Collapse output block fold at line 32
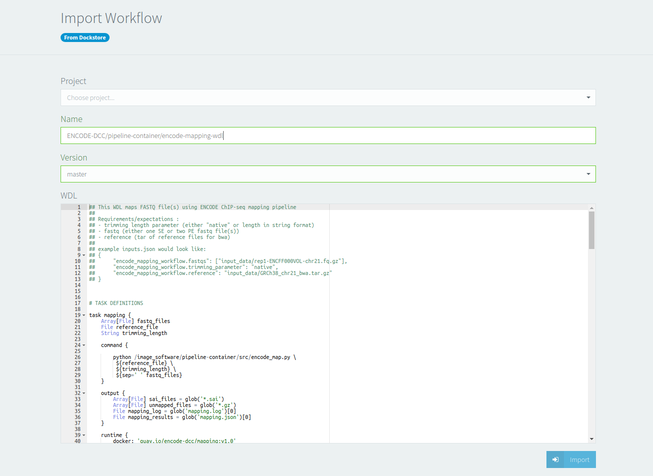Screen dimensions: 653x476 pyautogui.click(x=84, y=393)
